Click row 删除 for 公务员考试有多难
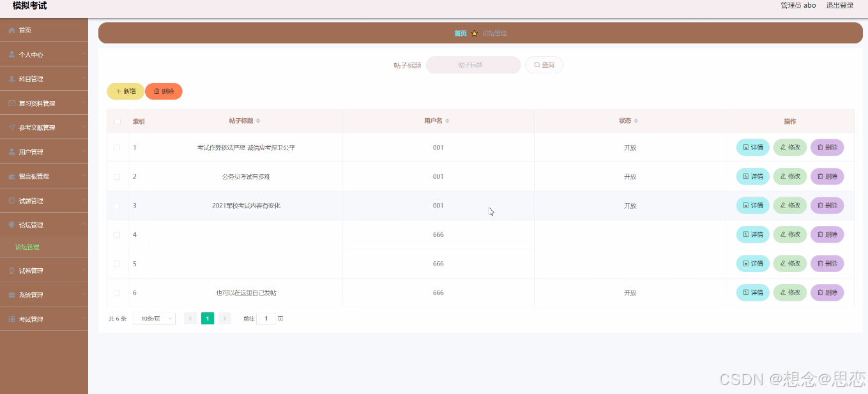The height and width of the screenshot is (394, 868). click(827, 176)
